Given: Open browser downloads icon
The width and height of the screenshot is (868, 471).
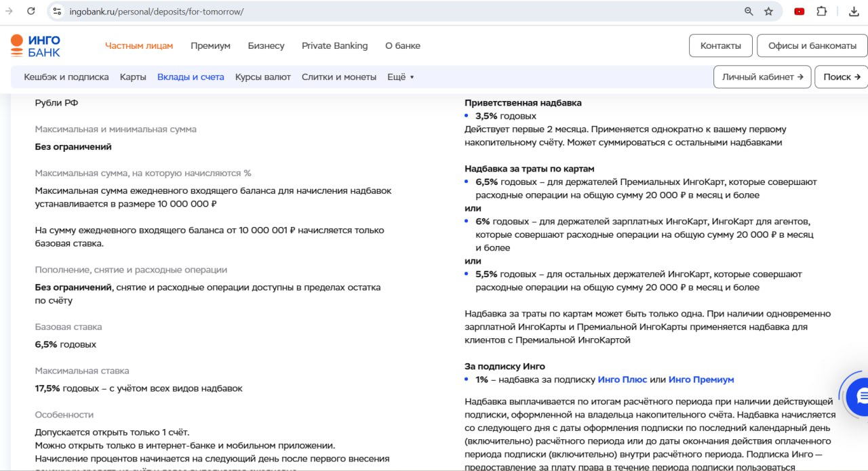Looking at the screenshot, I should click(x=854, y=12).
